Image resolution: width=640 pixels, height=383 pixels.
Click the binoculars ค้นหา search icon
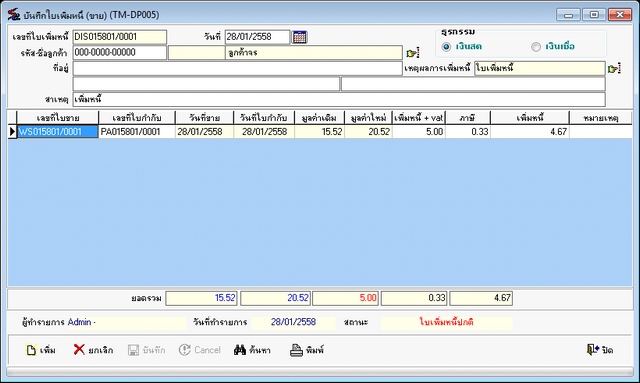(x=240, y=350)
